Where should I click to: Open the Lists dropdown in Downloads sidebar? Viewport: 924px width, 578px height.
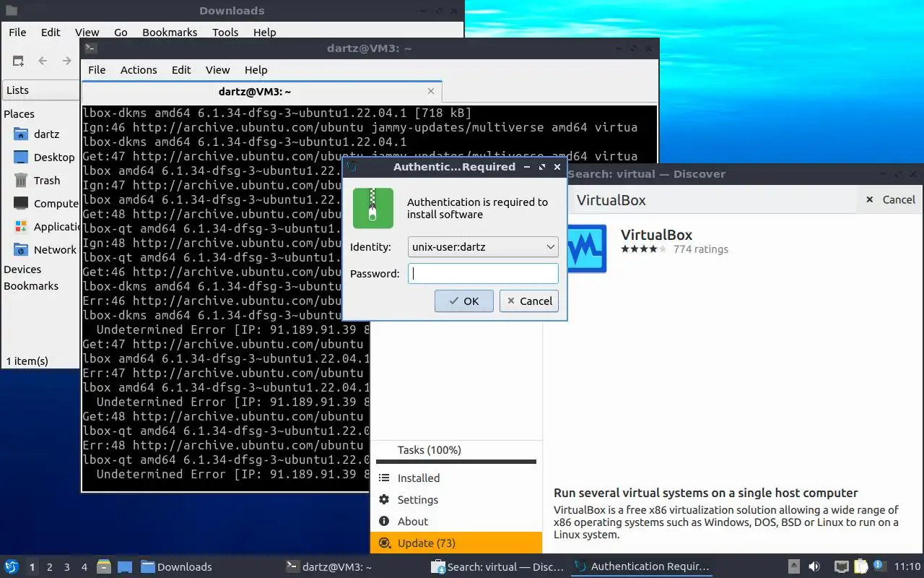pyautogui.click(x=41, y=90)
